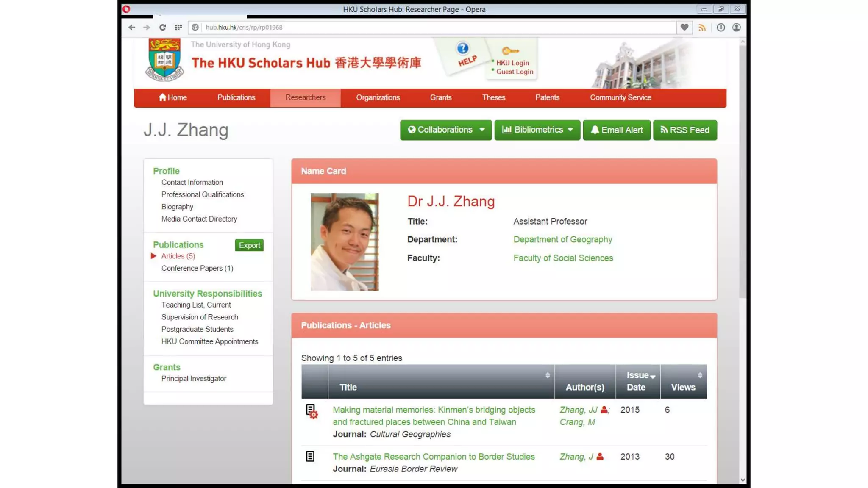Click red author icon next to Zhang, JJ
868x488 pixels.
tap(604, 410)
